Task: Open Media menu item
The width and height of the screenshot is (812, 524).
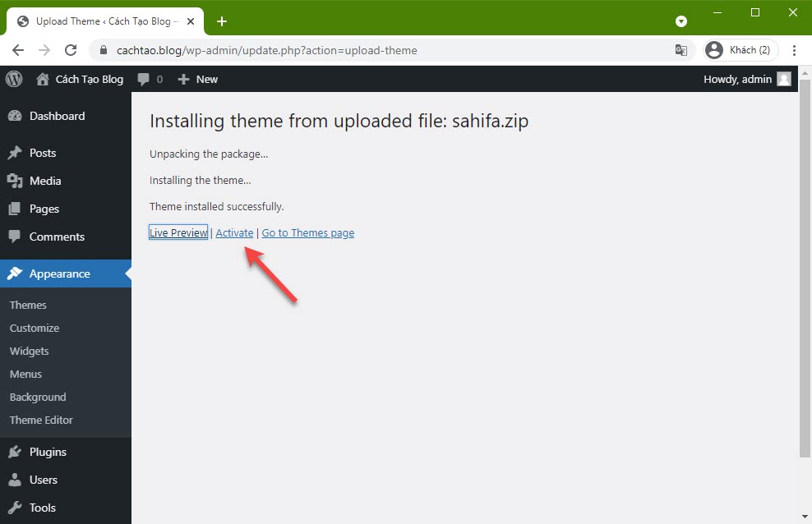Action: click(x=66, y=181)
